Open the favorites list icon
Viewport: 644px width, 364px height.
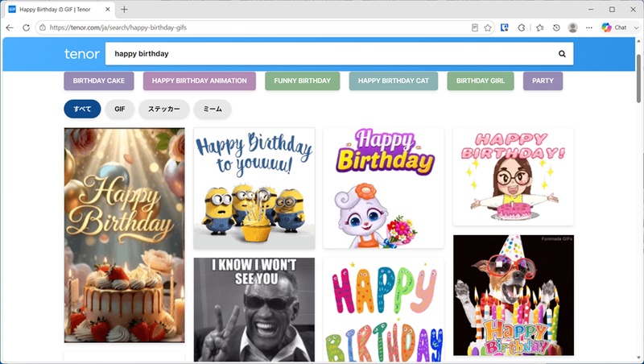(539, 27)
